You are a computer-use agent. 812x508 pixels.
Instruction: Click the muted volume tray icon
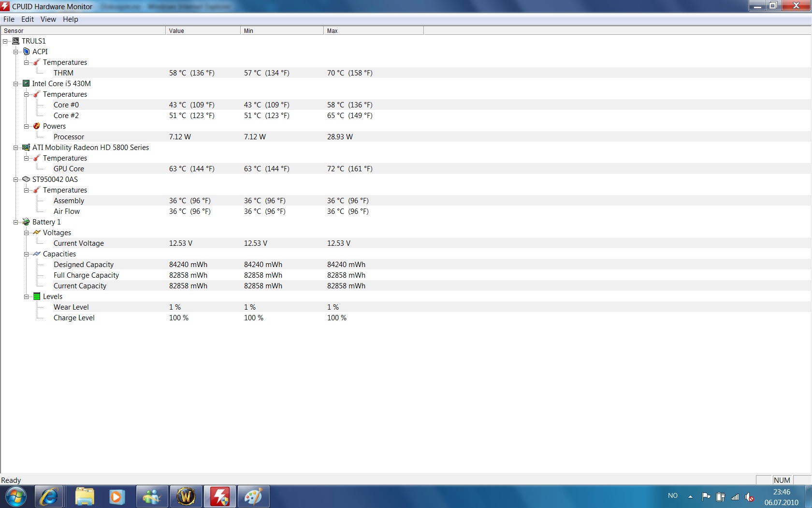750,496
